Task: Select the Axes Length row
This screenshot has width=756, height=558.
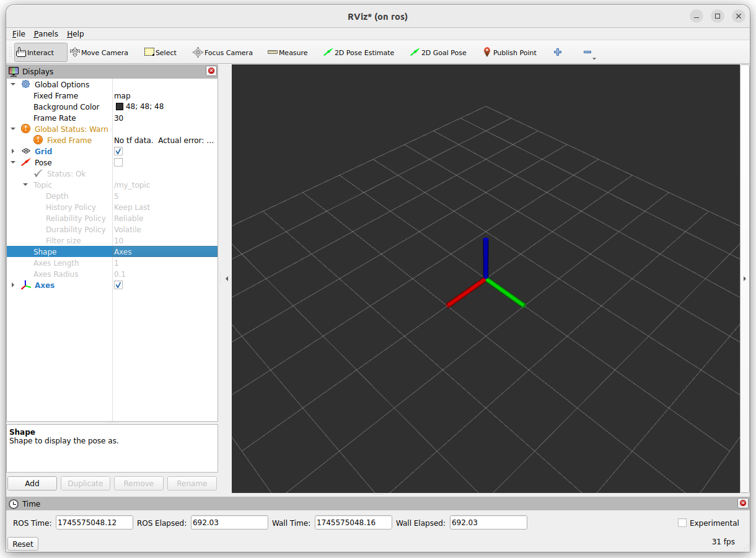Action: pyautogui.click(x=112, y=263)
